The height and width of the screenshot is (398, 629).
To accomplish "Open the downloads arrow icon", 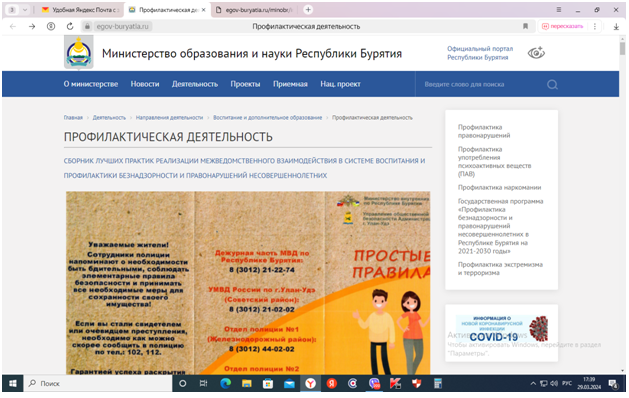I will 616,26.
